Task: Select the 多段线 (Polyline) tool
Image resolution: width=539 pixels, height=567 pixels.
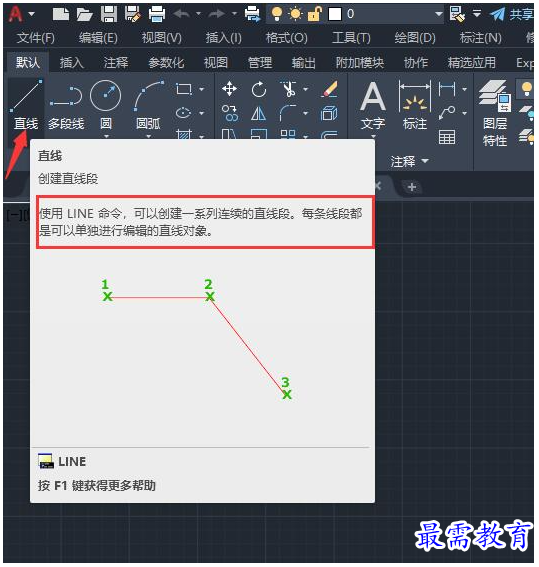Action: 66,105
